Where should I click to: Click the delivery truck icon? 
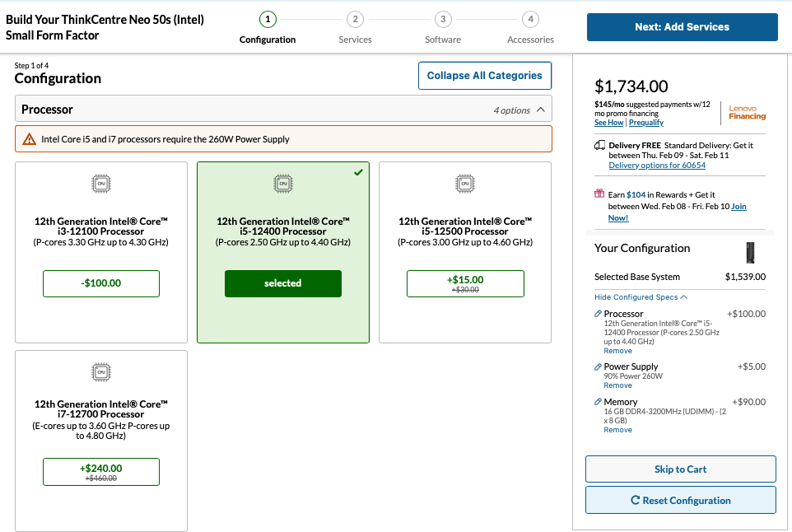(599, 145)
